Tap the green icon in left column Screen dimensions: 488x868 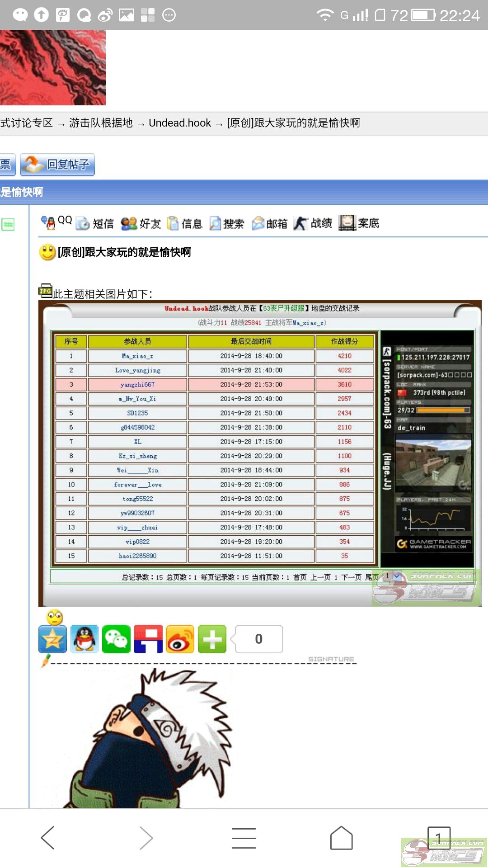click(x=8, y=224)
